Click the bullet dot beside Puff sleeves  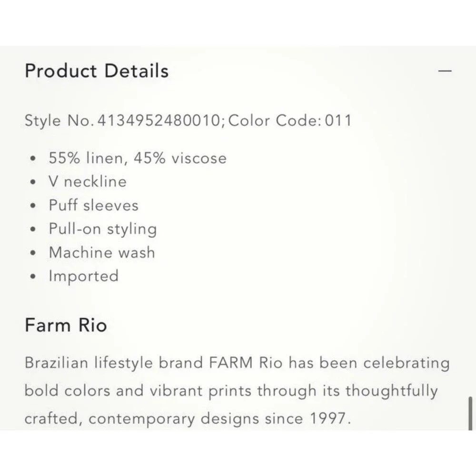[33, 206]
